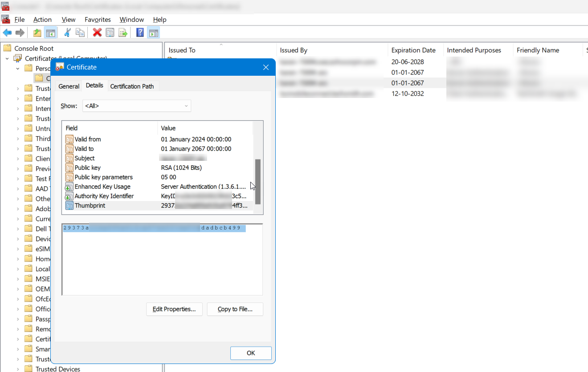Open the Properties toolbar icon

pos(110,33)
